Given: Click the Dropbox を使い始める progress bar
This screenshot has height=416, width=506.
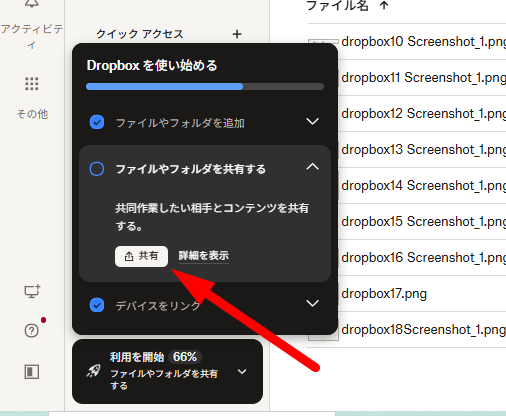Looking at the screenshot, I should pos(205,87).
